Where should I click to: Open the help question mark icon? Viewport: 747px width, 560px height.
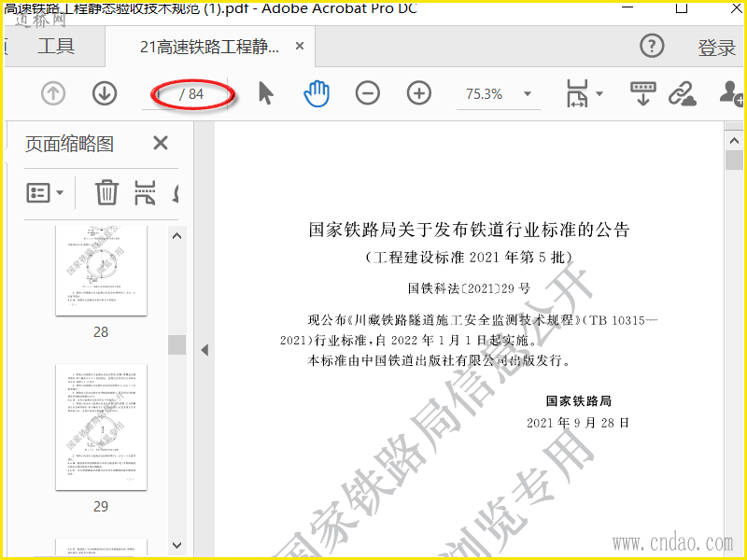pos(652,46)
